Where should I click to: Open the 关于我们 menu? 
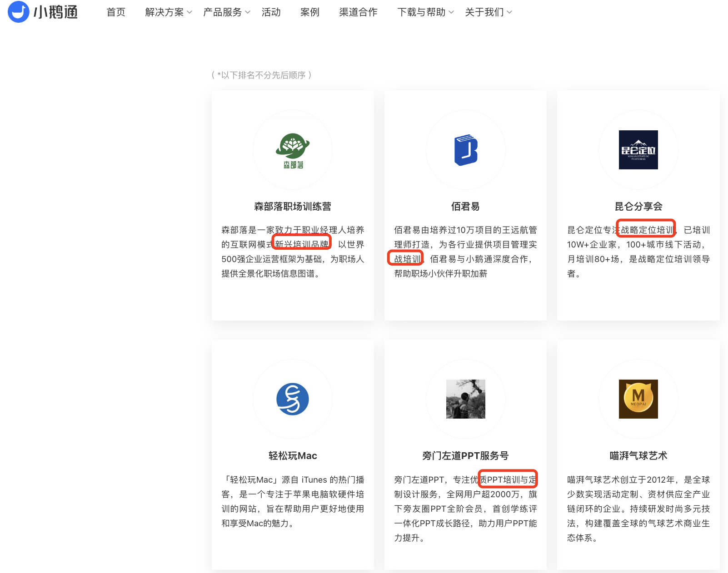484,12
